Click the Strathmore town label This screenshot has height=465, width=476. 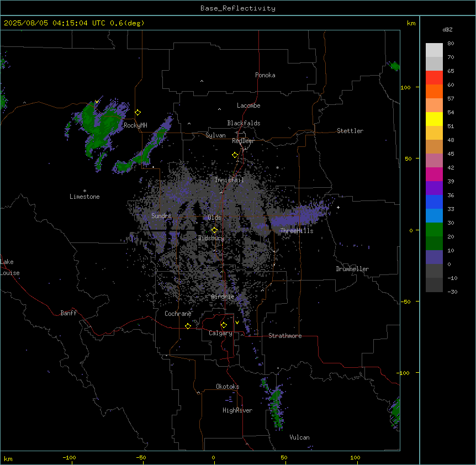285,336
